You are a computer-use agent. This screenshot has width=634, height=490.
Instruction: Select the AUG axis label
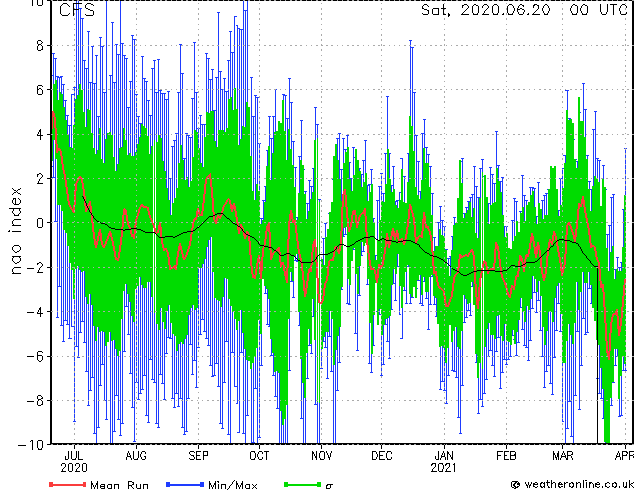[136, 456]
